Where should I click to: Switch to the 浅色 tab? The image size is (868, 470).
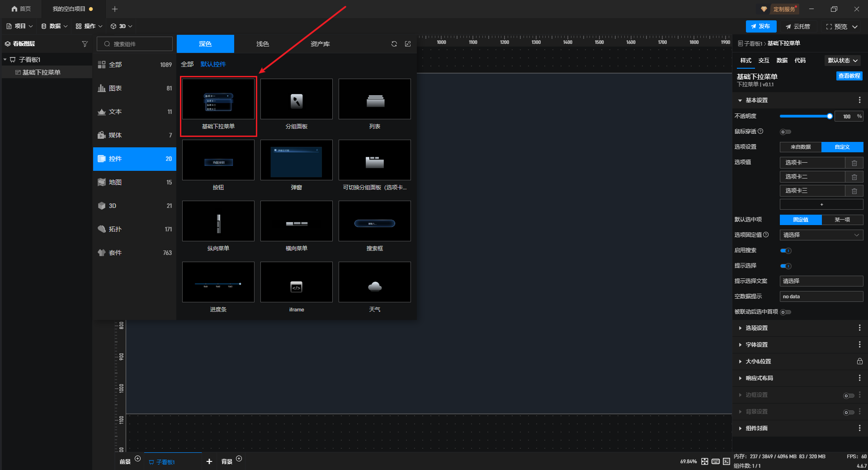click(263, 44)
